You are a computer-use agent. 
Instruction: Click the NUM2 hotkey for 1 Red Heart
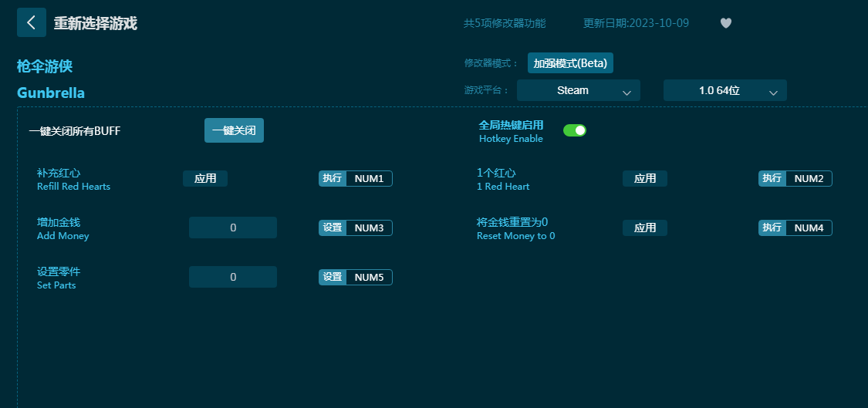[809, 178]
